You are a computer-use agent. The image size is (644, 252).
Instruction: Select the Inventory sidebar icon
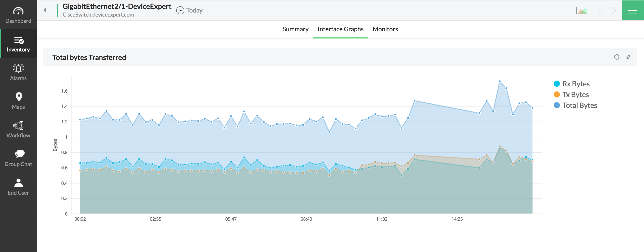tap(18, 40)
